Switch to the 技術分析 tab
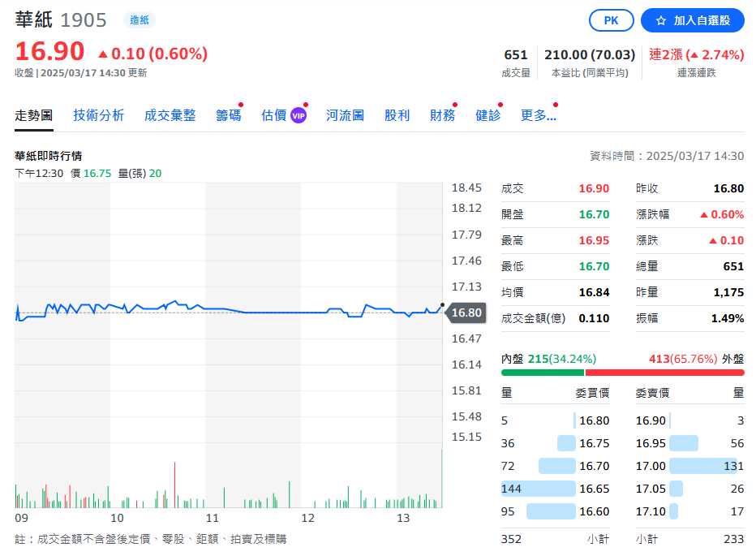Image resolution: width=756 pixels, height=556 pixels. click(98, 115)
